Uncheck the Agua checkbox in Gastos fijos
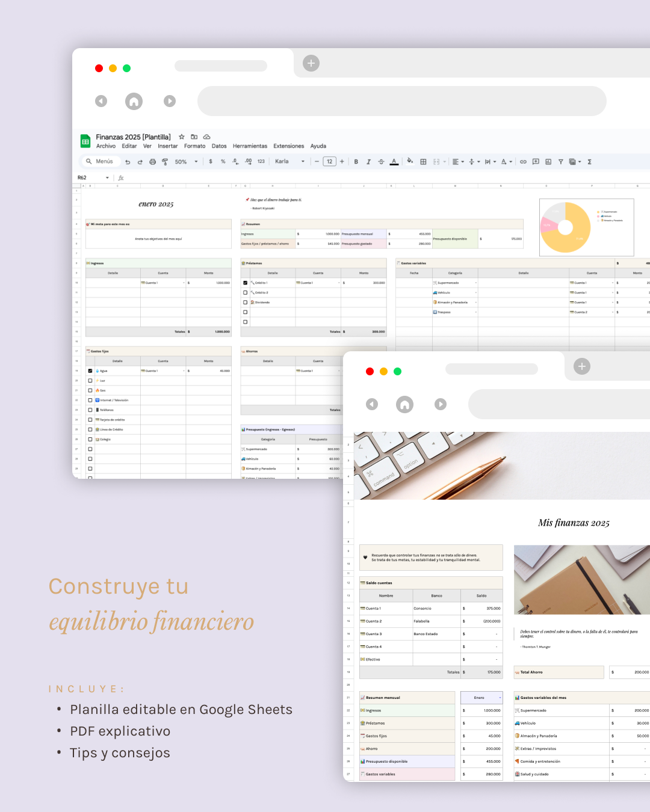The height and width of the screenshot is (812, 650). [90, 371]
